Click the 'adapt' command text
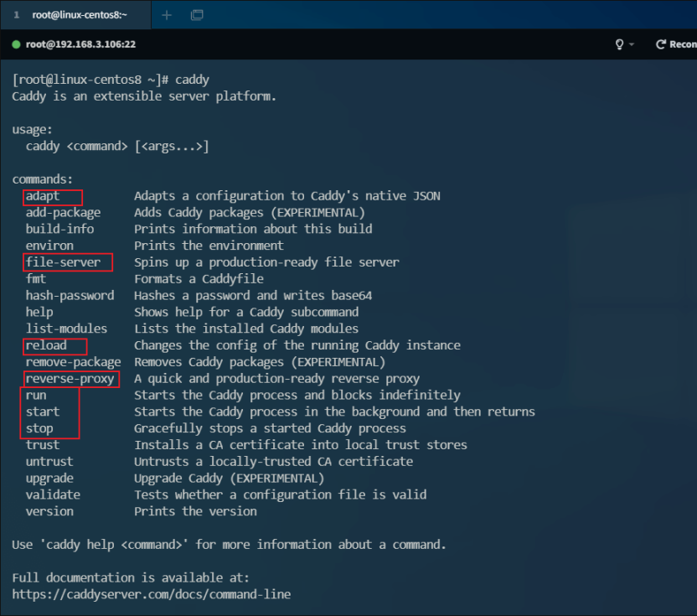 click(42, 196)
